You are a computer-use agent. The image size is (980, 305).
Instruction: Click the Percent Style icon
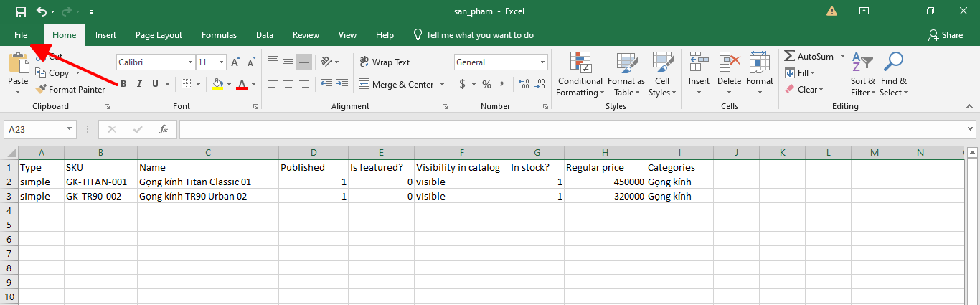click(486, 84)
